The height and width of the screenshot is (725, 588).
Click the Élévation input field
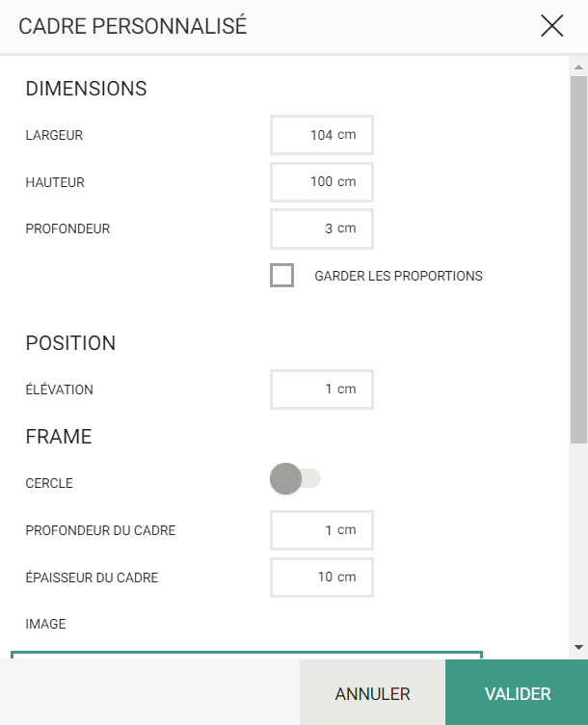coord(322,389)
